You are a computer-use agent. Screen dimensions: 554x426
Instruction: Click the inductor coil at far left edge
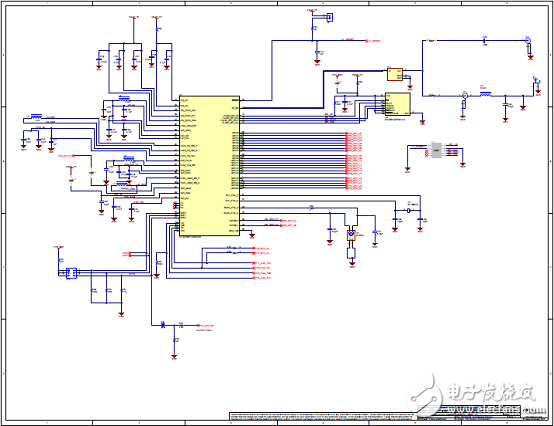[36, 116]
